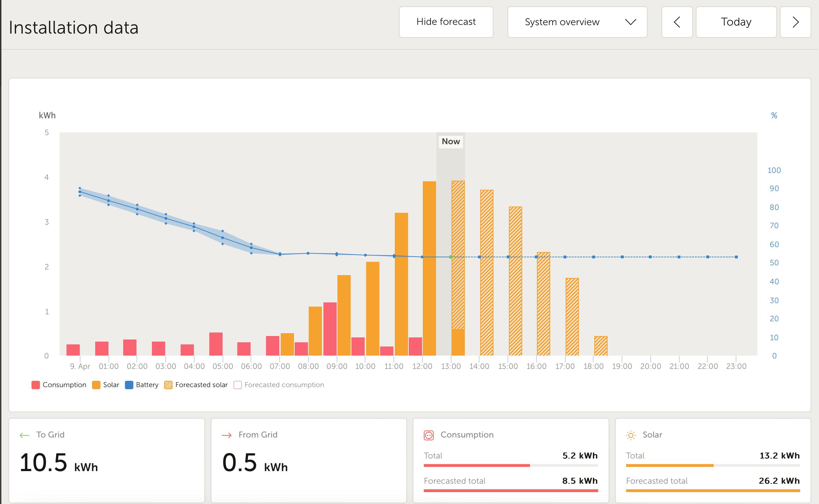Toggle Forecasted solar series in legend
The height and width of the screenshot is (504, 819).
[196, 385]
